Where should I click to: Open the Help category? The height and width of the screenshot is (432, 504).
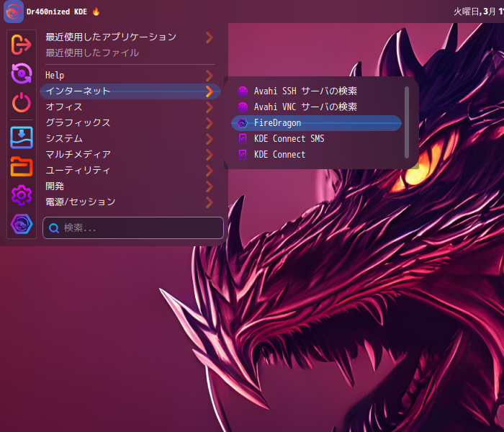pyautogui.click(x=130, y=76)
